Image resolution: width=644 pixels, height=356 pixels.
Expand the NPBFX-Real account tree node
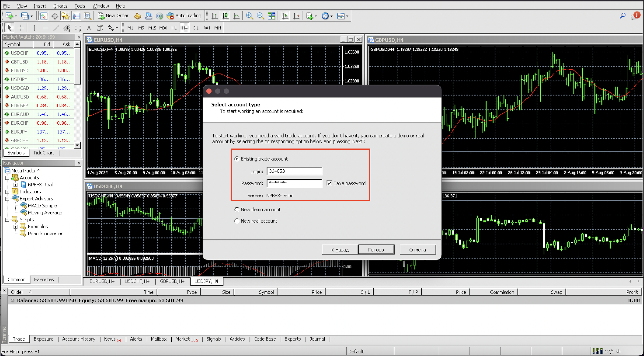coord(16,185)
